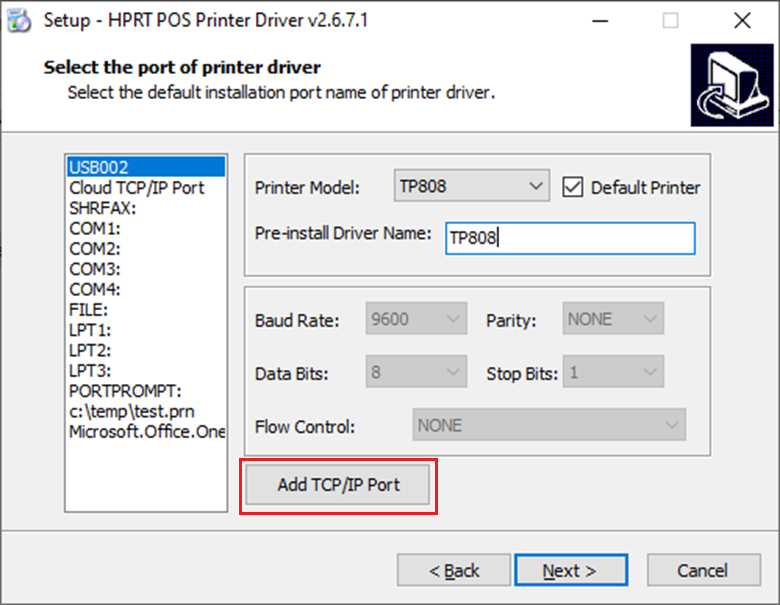
Task: Click the Pre-install Driver Name field
Action: click(x=569, y=238)
